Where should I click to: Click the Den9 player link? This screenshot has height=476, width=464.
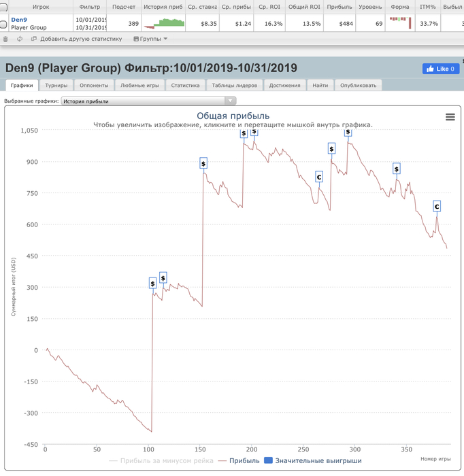pyautogui.click(x=19, y=20)
